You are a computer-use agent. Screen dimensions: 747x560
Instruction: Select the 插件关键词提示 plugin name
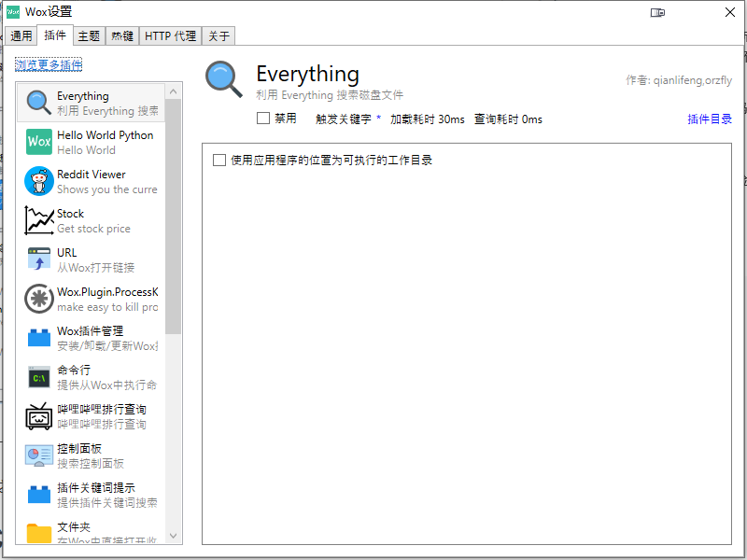coord(96,487)
